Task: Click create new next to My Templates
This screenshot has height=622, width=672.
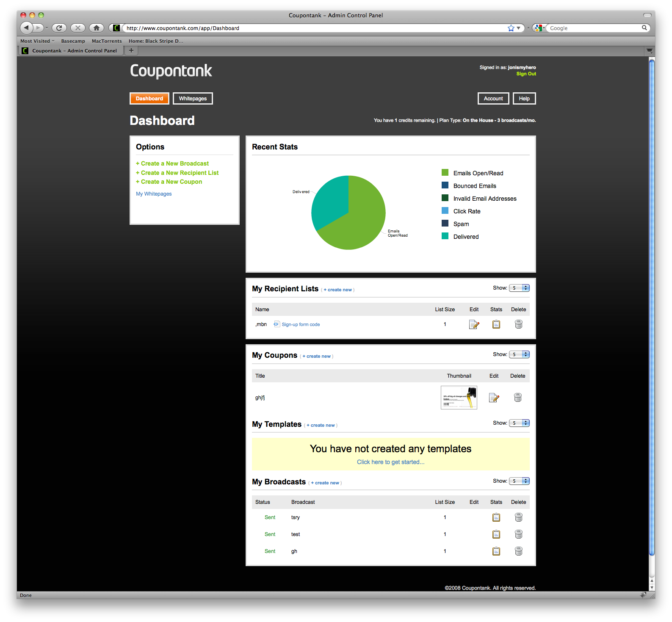Action: (x=321, y=426)
